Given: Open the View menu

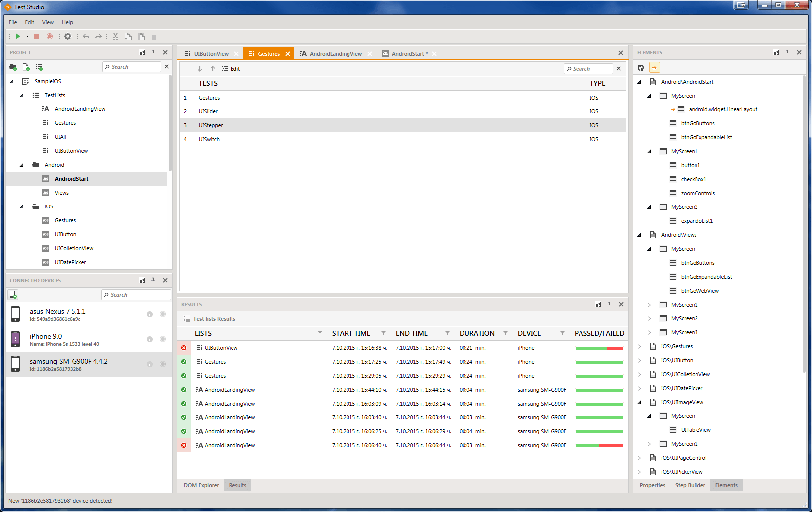Looking at the screenshot, I should coord(48,22).
